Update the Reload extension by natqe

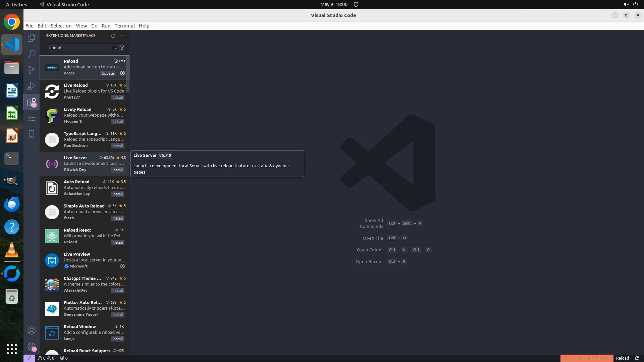click(x=108, y=73)
